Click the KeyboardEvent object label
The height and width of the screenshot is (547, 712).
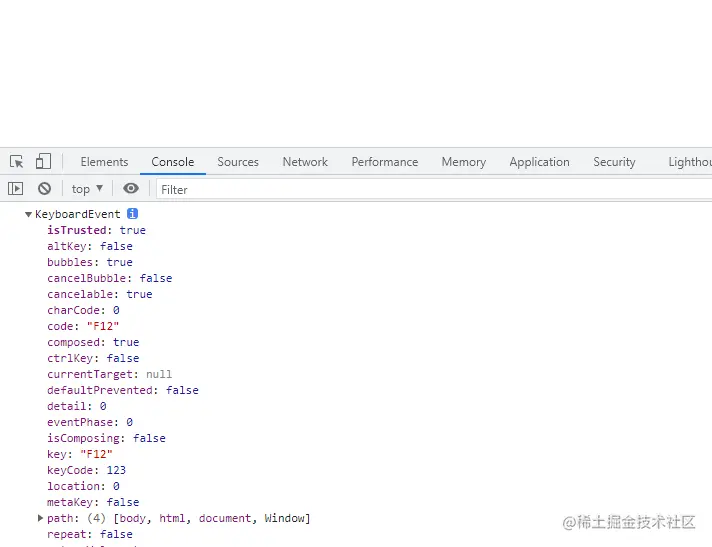coord(78,214)
